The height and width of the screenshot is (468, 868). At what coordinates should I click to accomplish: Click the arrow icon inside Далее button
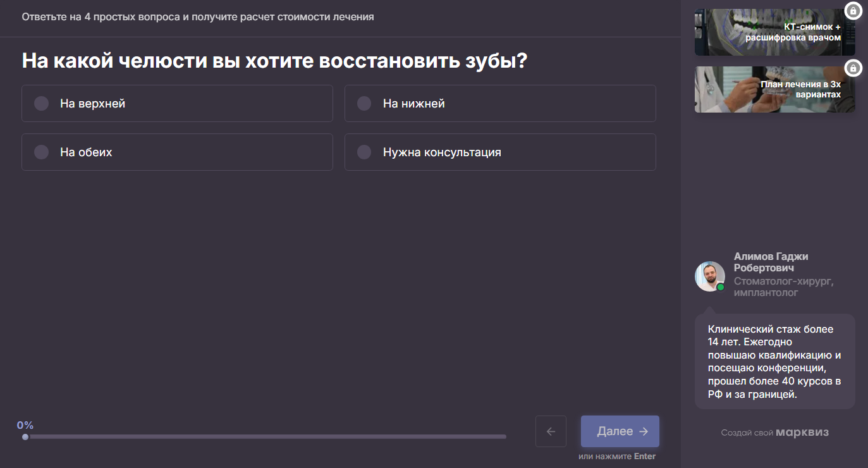point(644,431)
